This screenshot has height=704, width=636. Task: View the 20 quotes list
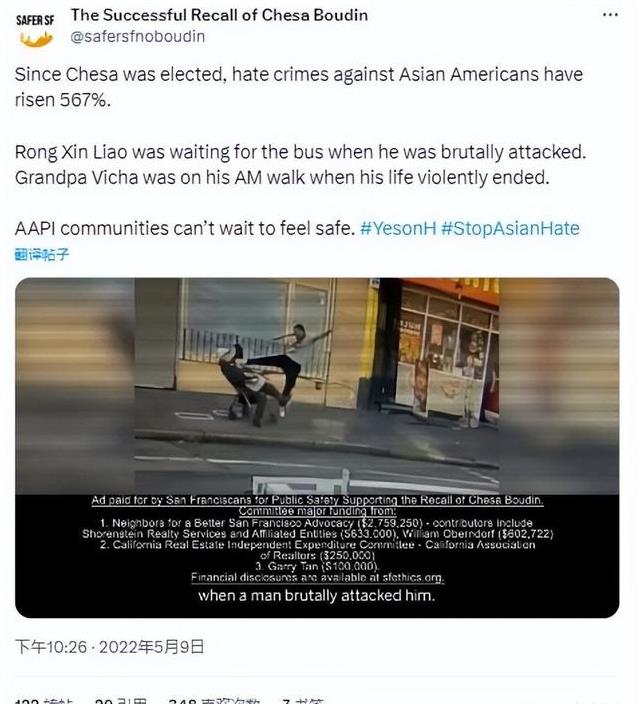tap(121, 701)
